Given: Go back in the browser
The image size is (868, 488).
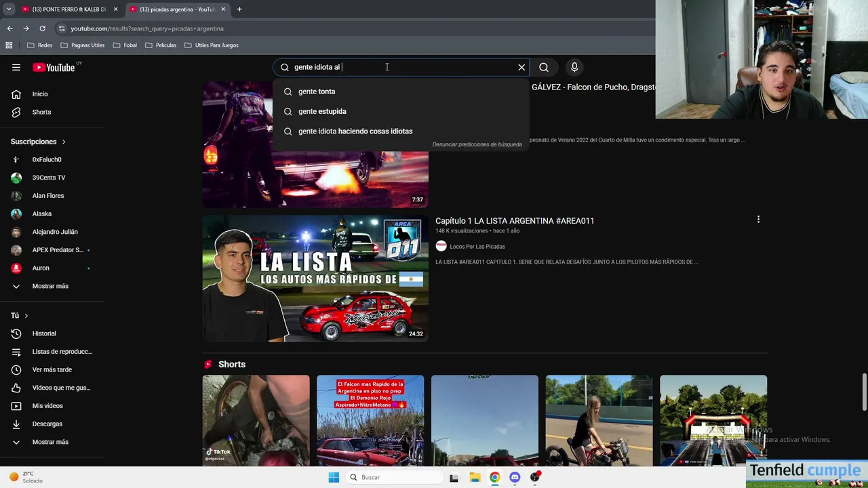Looking at the screenshot, I should [9, 28].
